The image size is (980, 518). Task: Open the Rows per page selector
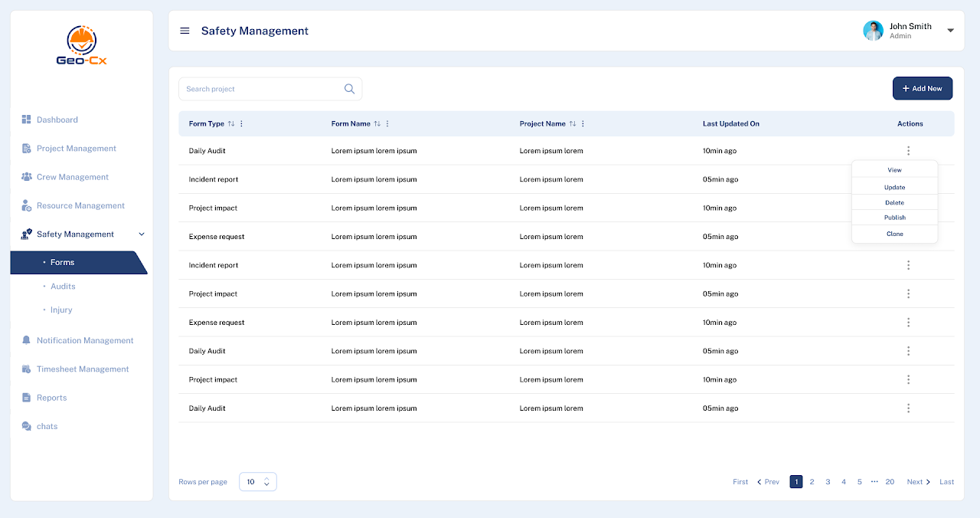(258, 481)
